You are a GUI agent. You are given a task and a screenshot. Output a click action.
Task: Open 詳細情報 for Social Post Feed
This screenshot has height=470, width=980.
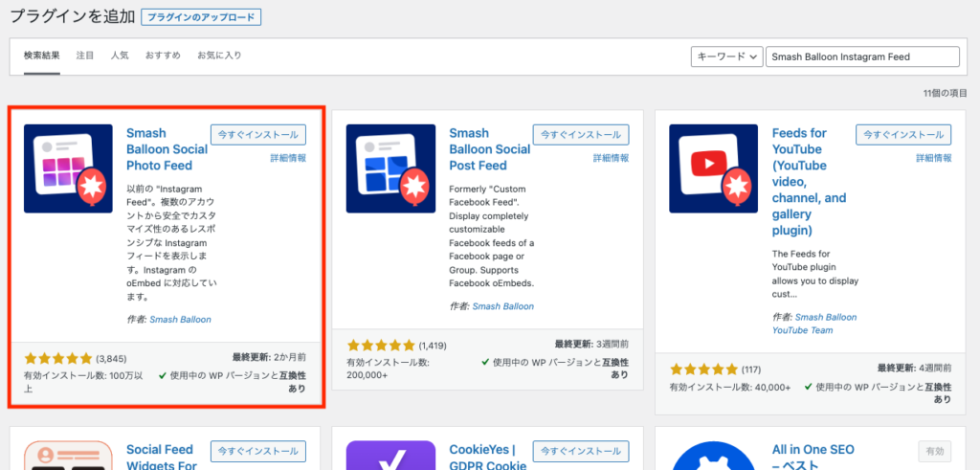[611, 158]
